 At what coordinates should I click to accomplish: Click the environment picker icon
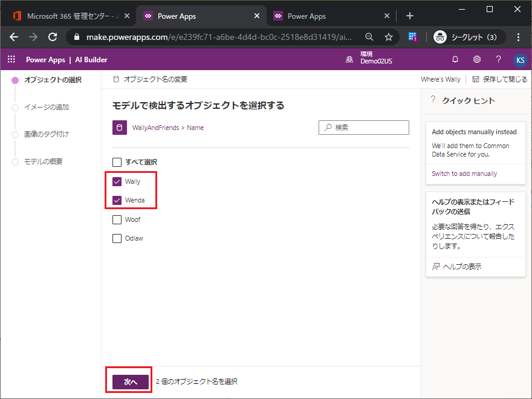(x=349, y=60)
